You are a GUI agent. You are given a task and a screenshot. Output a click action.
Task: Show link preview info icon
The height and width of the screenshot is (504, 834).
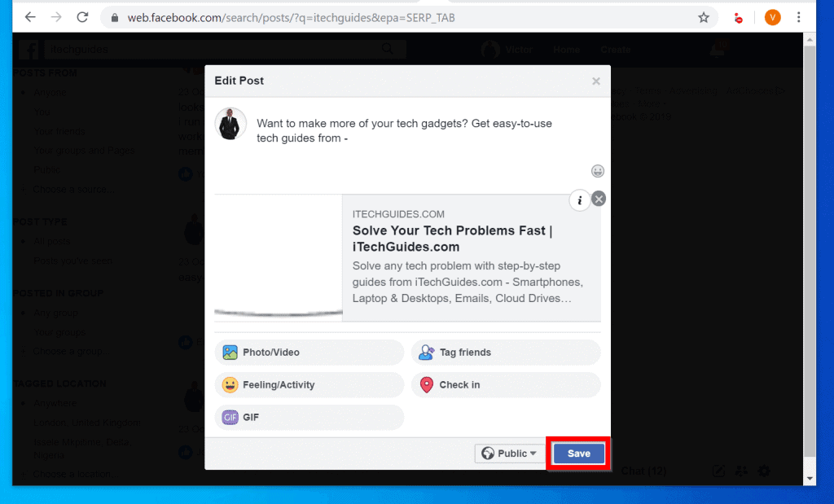(580, 200)
